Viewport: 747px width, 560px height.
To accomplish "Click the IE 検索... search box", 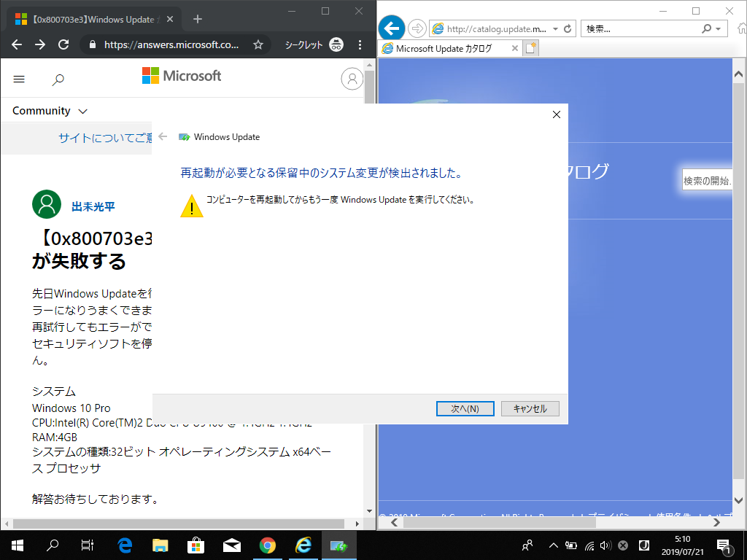I will point(640,29).
